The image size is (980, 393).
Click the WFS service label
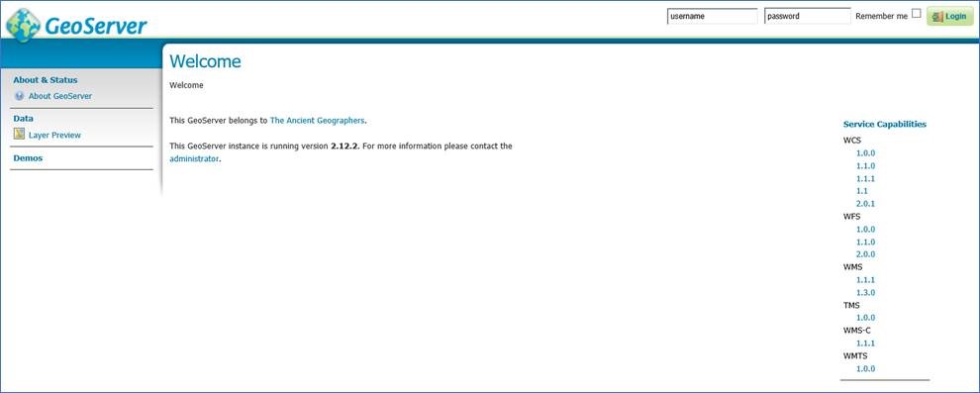[x=851, y=216]
